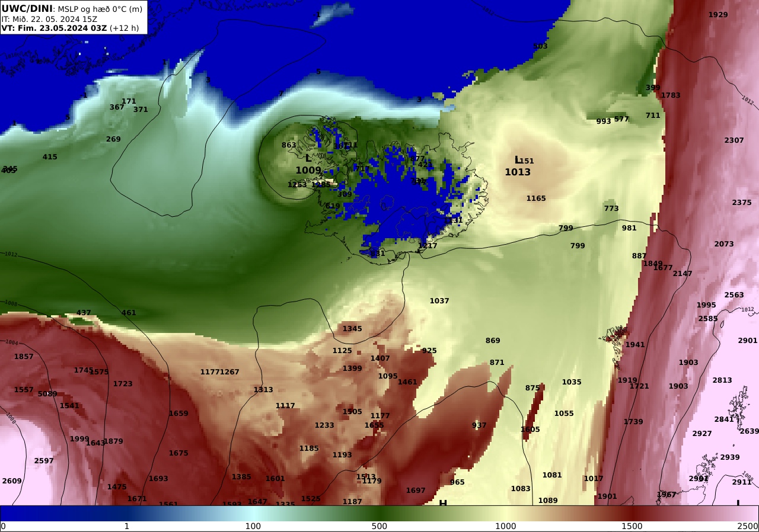The height and width of the screenshot is (532, 759).
Task: Click the height value 2927
Action: (702, 434)
